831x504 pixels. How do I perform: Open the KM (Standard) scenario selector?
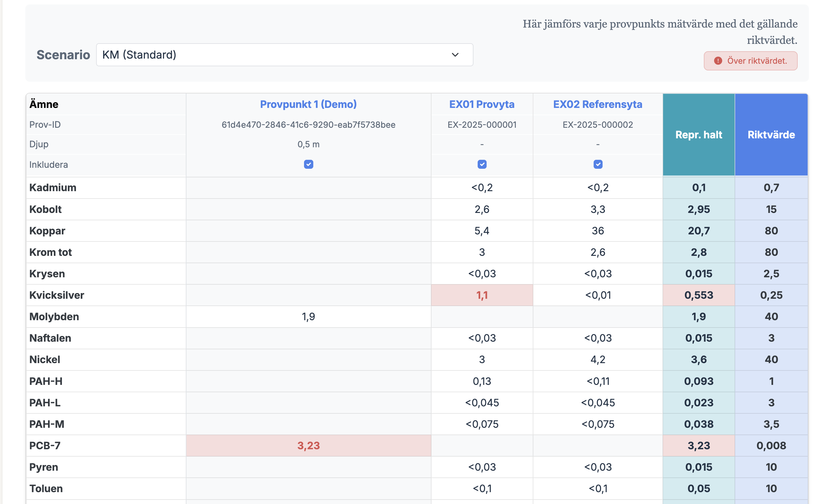pyautogui.click(x=284, y=55)
